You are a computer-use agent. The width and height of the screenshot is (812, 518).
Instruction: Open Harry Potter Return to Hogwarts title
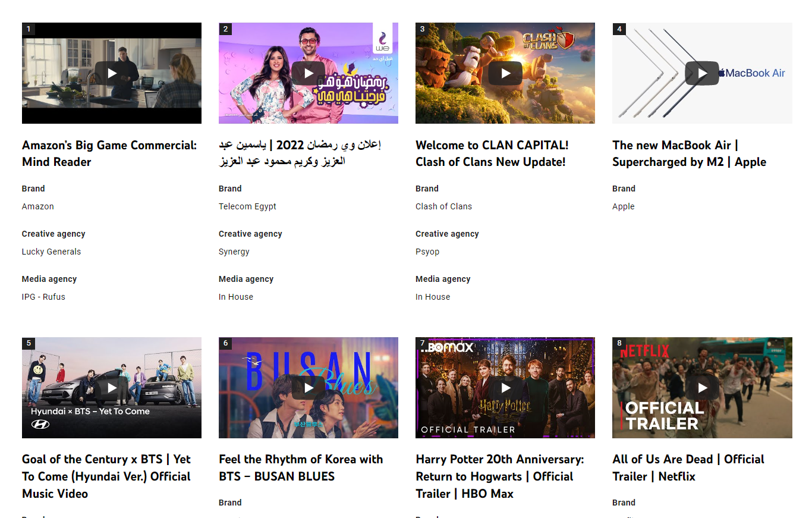tap(499, 476)
